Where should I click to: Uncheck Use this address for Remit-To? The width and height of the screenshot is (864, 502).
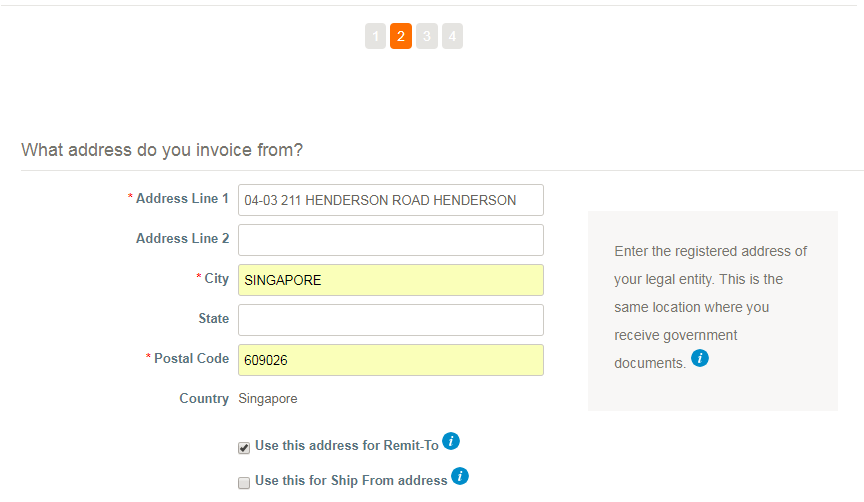244,448
